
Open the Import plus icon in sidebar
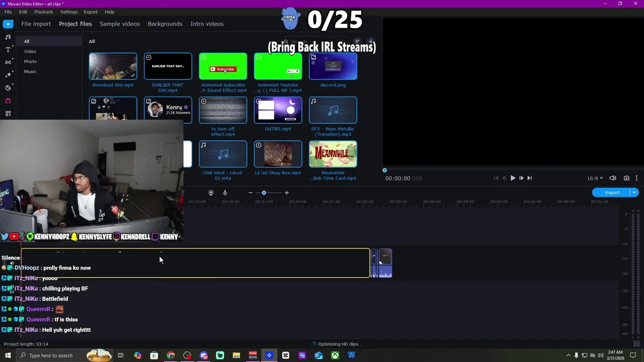(x=8, y=24)
